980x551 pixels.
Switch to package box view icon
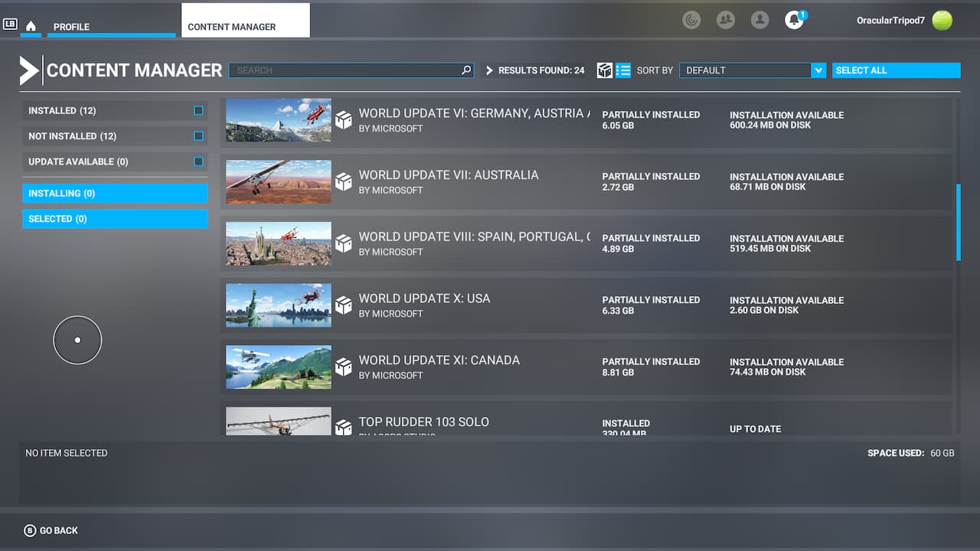[605, 70]
